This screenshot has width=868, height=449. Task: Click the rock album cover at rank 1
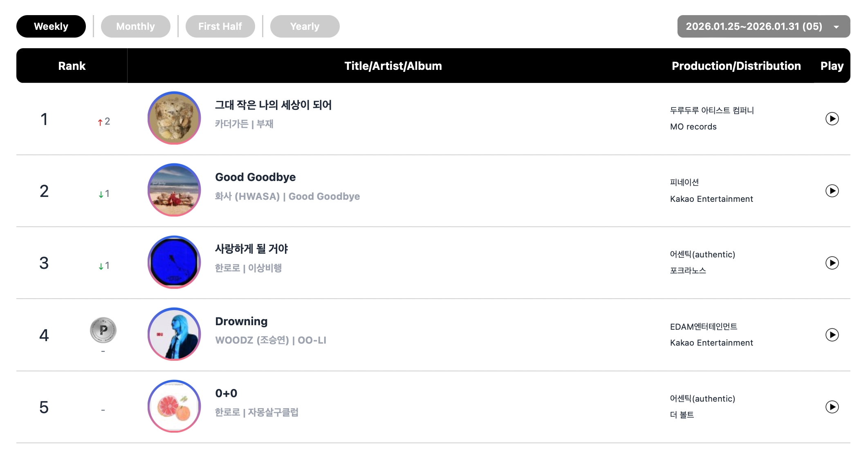(174, 118)
